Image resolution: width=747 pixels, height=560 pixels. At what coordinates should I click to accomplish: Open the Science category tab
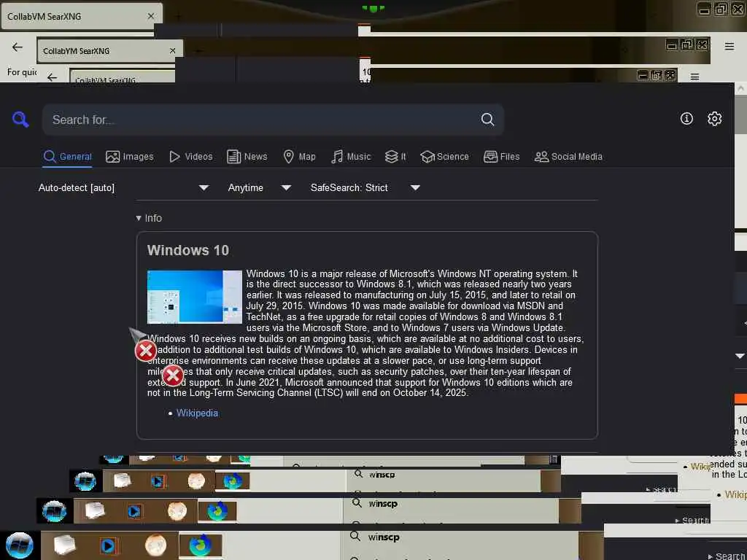pyautogui.click(x=444, y=157)
